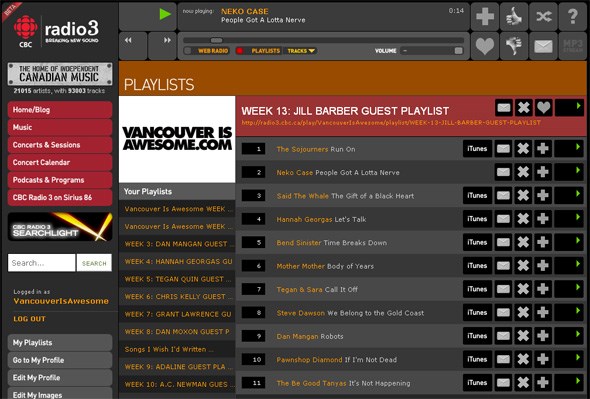590x399 pixels.
Task: Click the thumbs up icon in player
Action: click(514, 17)
